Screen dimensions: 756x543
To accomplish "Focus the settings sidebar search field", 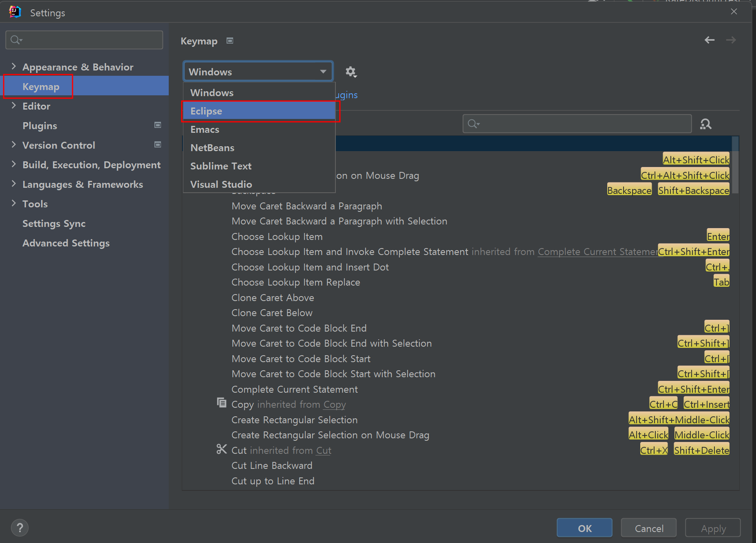I will [84, 40].
